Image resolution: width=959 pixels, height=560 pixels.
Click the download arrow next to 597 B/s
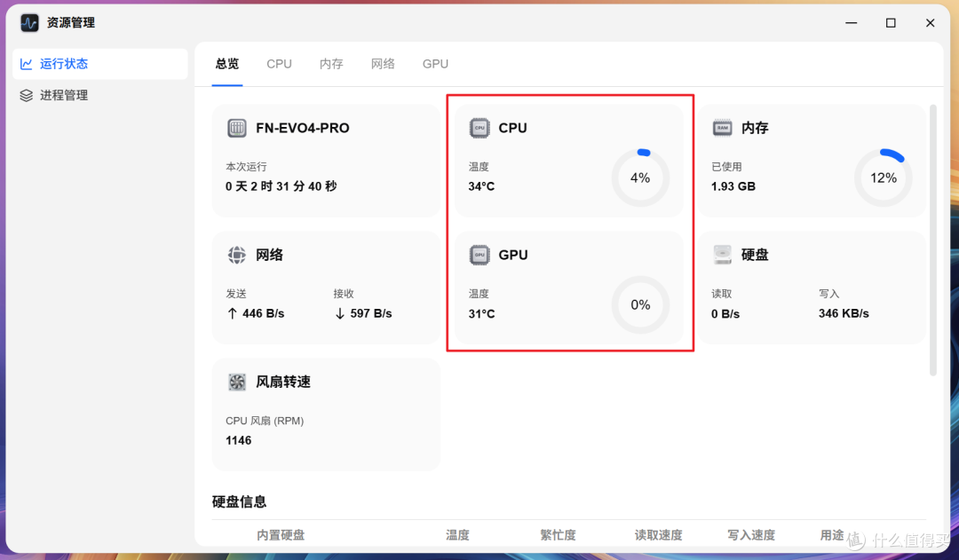pyautogui.click(x=340, y=313)
